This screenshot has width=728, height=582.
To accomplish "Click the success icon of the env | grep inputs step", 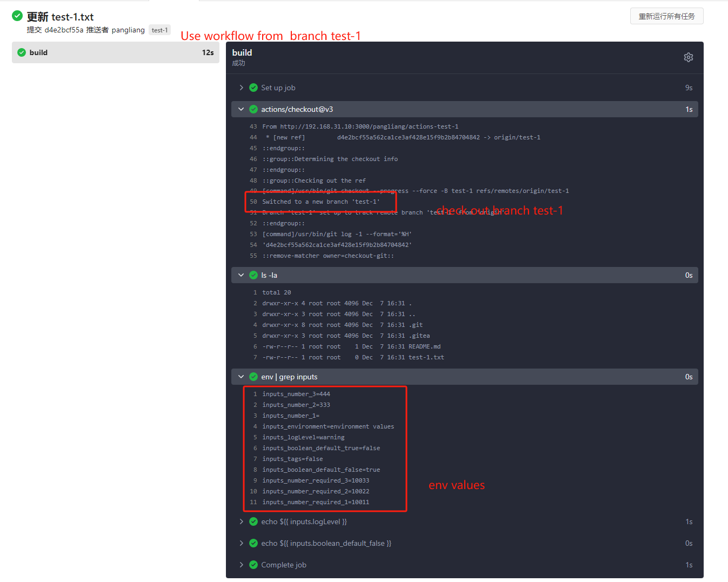I will pyautogui.click(x=253, y=377).
